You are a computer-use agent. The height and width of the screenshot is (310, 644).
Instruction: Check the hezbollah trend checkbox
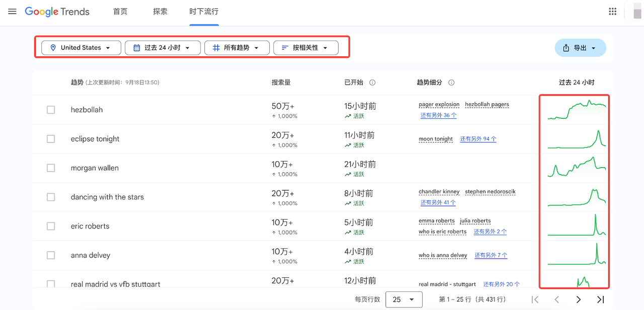50,109
